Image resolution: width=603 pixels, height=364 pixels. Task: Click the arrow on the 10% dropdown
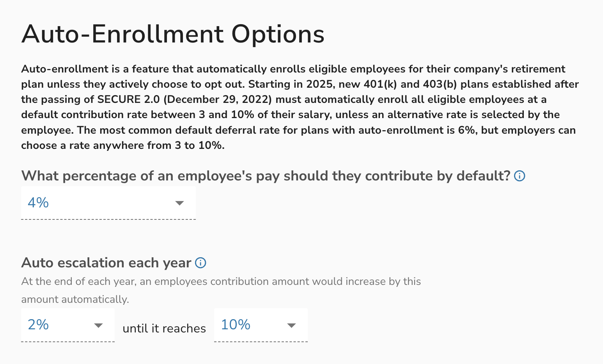[x=291, y=325]
